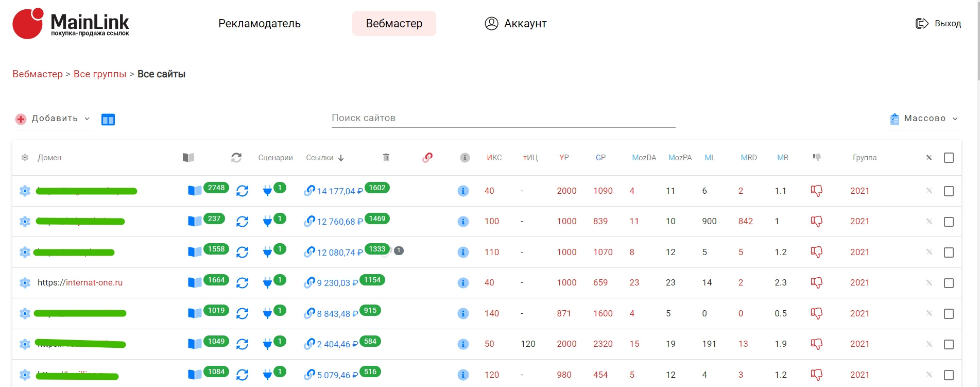Click the Выход logout button
Viewport: 980px width, 387px height.
point(938,24)
